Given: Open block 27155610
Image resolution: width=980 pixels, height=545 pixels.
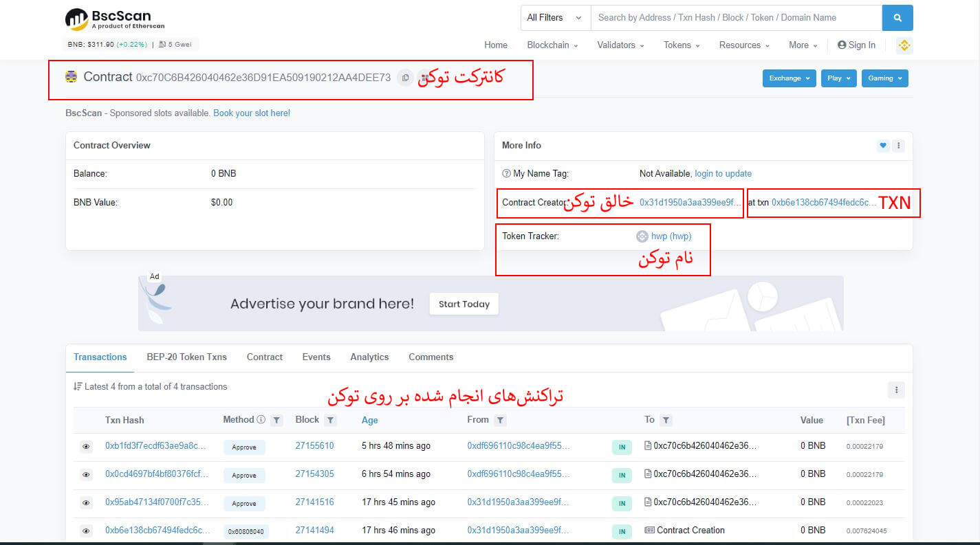Looking at the screenshot, I should pyautogui.click(x=314, y=446).
